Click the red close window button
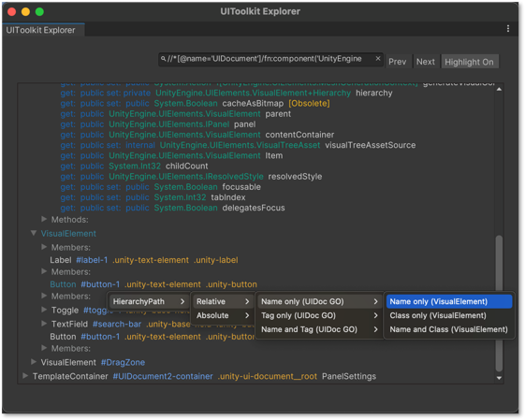This screenshot has height=420, width=525. [x=12, y=12]
